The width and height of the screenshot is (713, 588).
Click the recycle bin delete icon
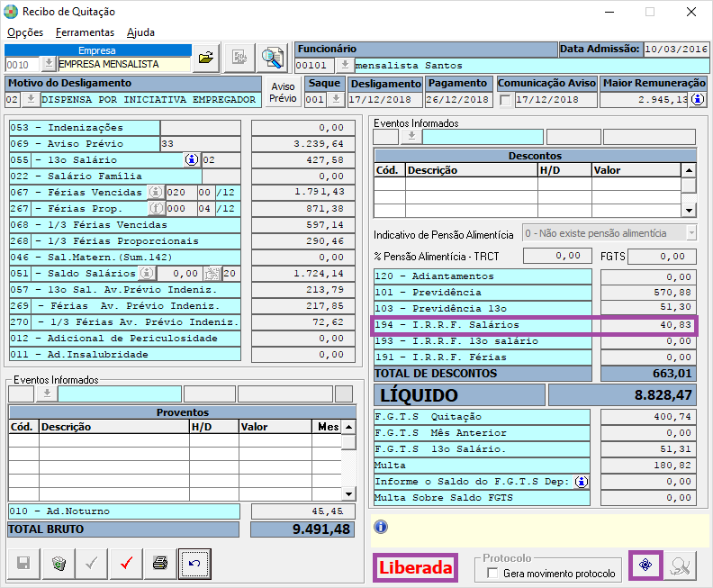59,564
